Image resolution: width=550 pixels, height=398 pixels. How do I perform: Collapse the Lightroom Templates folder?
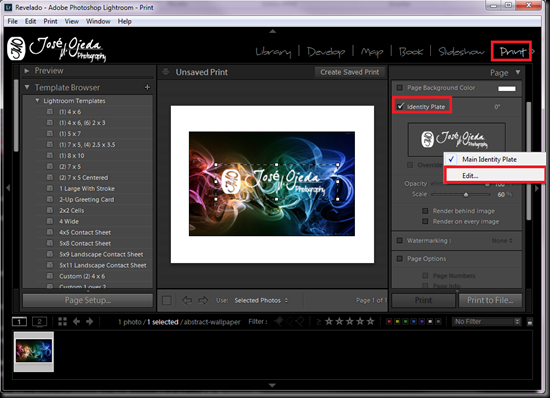click(x=37, y=101)
